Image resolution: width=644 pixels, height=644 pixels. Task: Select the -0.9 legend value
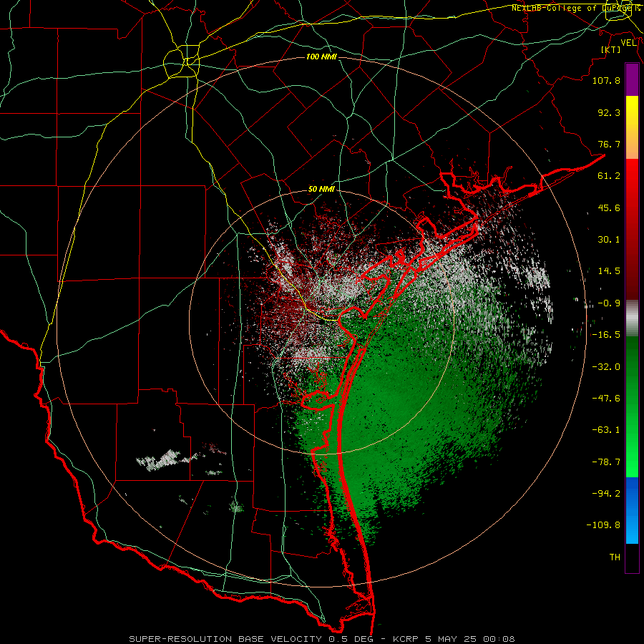click(x=609, y=303)
